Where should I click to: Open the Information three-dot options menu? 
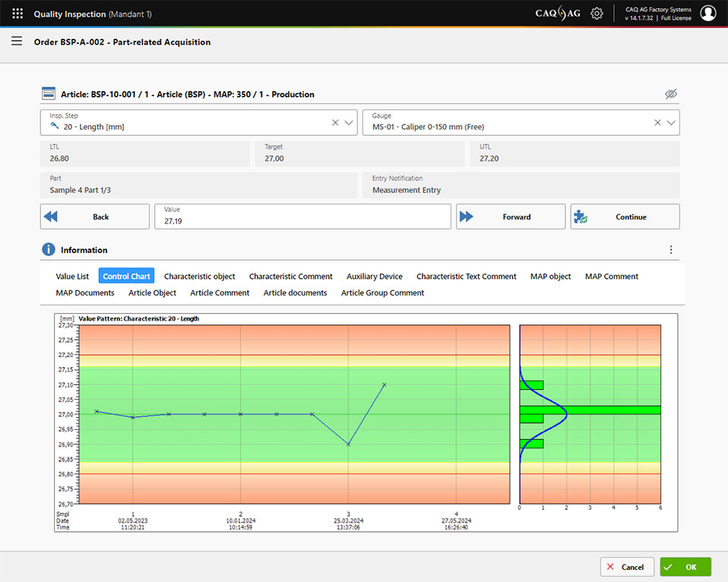pyautogui.click(x=670, y=250)
